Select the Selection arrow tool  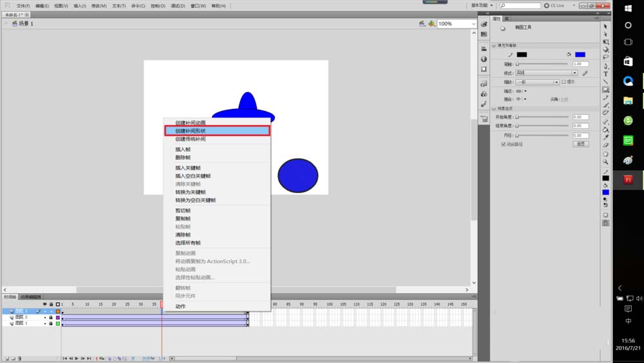(605, 26)
